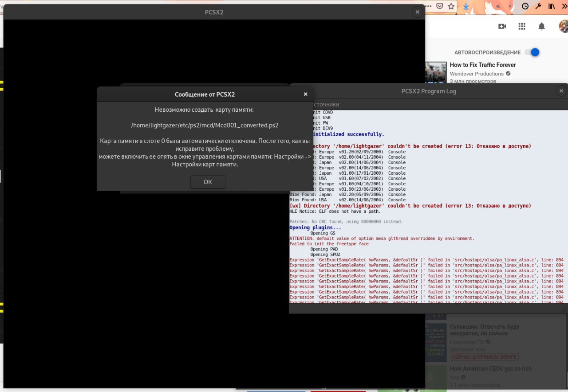Image resolution: width=568 pixels, height=392 pixels.
Task: Click the 'initialized successfully.' log line
Action: point(349,134)
